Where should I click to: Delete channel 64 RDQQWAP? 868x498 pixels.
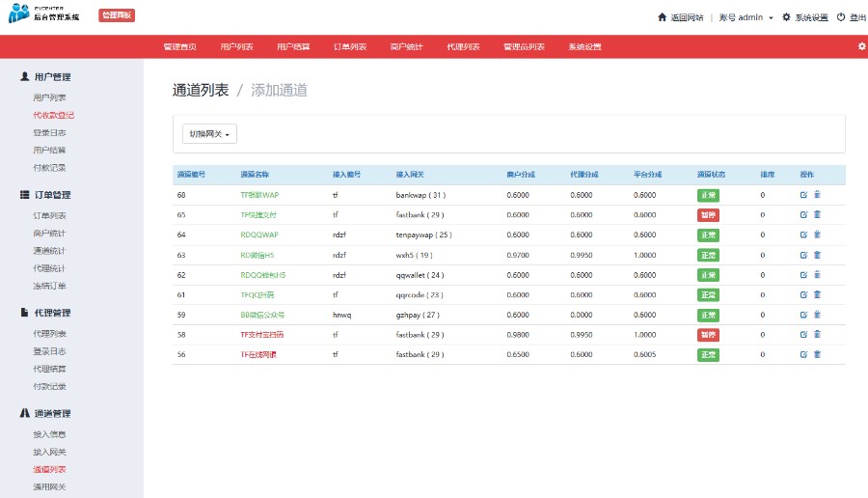(x=817, y=235)
